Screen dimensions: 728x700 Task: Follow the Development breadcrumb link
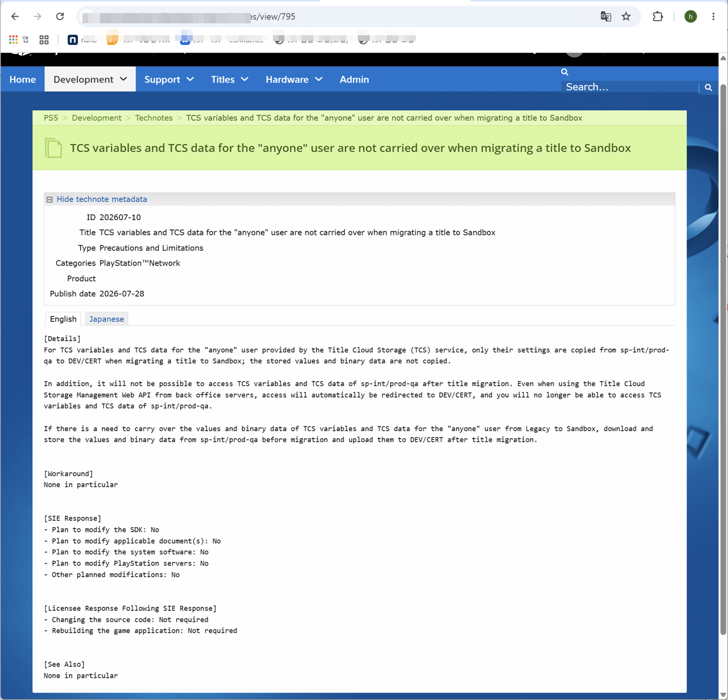point(97,118)
